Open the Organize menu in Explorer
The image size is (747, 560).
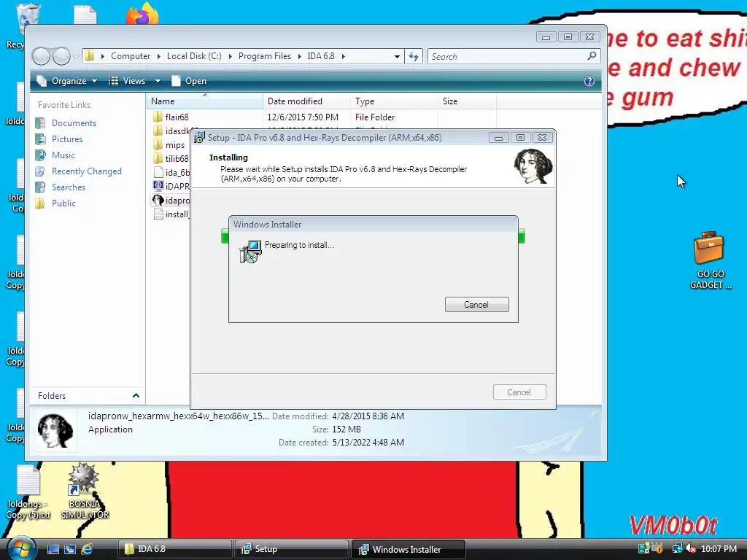pyautogui.click(x=67, y=81)
